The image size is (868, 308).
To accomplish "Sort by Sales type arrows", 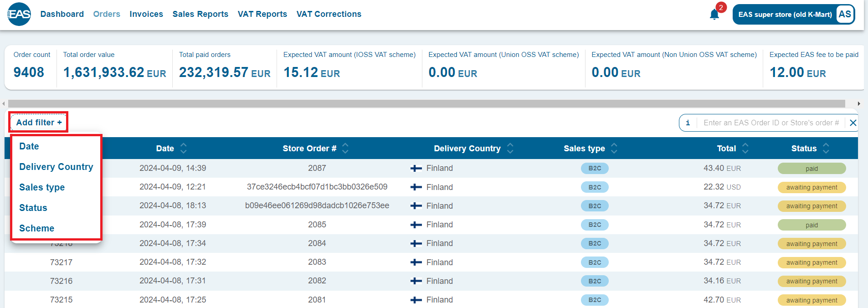I will tap(614, 148).
